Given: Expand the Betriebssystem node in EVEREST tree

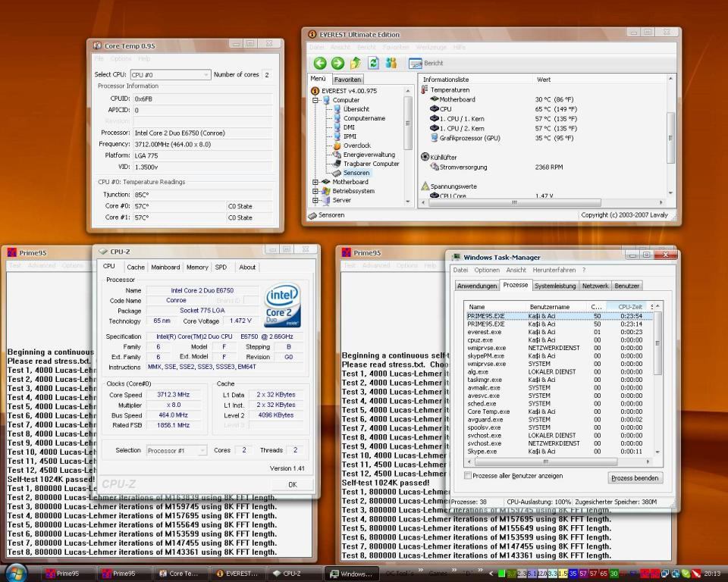Looking at the screenshot, I should pyautogui.click(x=315, y=191).
